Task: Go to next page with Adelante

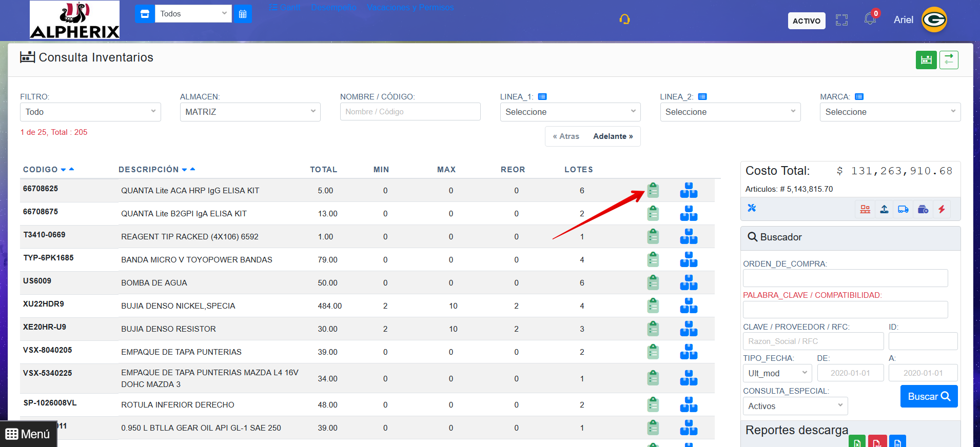Action: click(x=613, y=136)
